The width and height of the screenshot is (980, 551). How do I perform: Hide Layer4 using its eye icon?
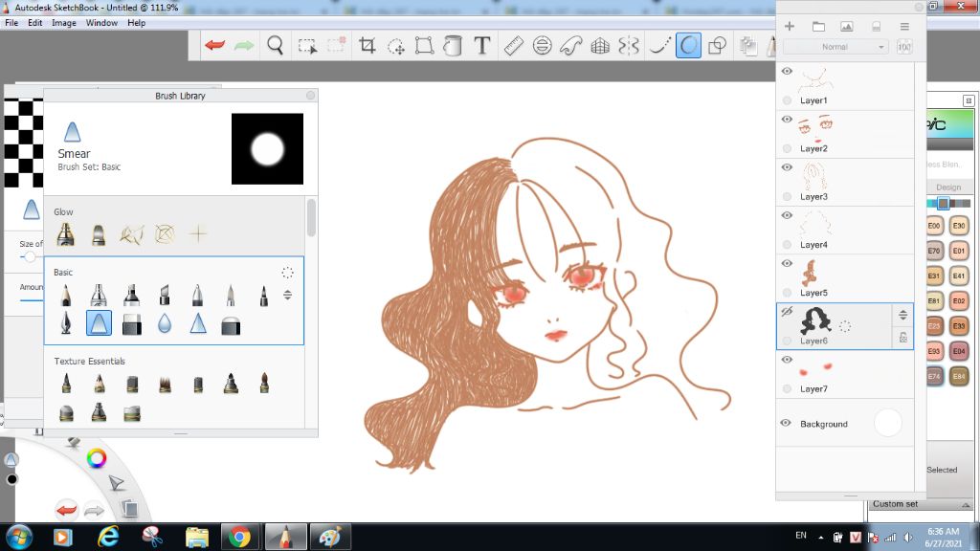[787, 215]
